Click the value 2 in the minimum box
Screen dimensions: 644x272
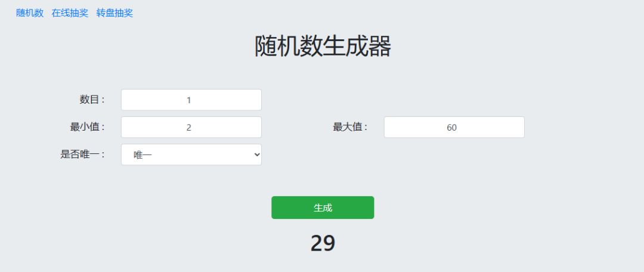coord(188,127)
